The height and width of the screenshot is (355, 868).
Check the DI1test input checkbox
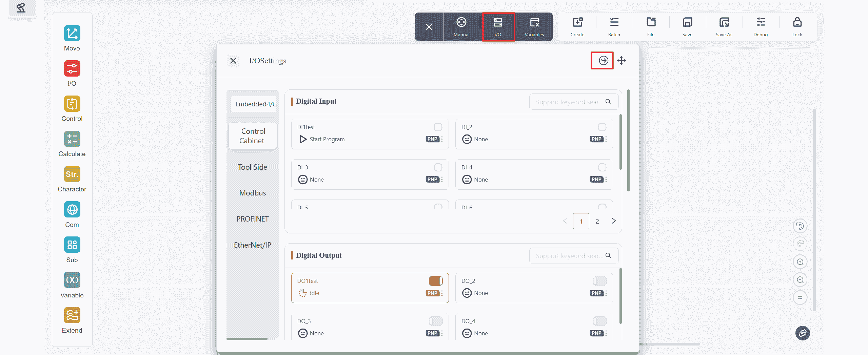[x=438, y=127]
